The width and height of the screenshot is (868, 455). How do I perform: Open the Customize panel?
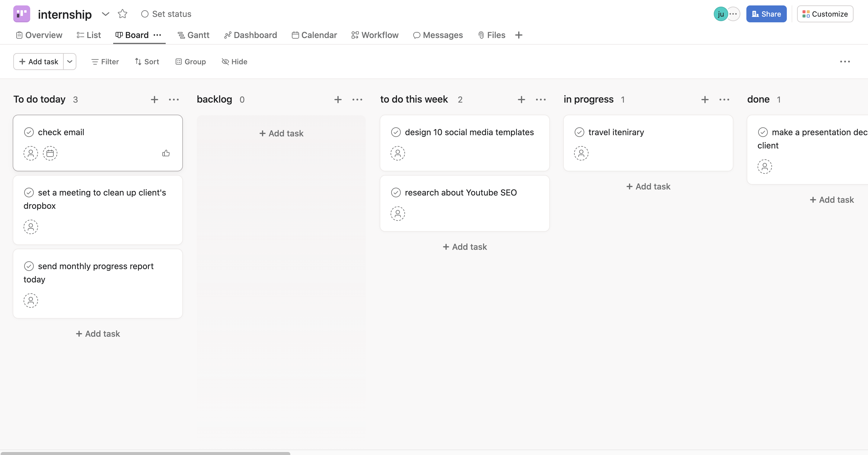(825, 14)
